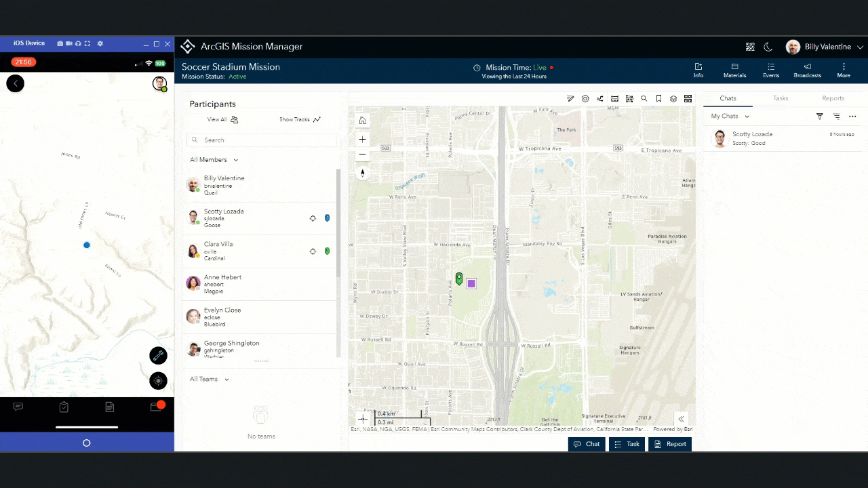Toggle Scotty Lozada's blue track marker
This screenshot has height=488, width=868.
point(327,218)
